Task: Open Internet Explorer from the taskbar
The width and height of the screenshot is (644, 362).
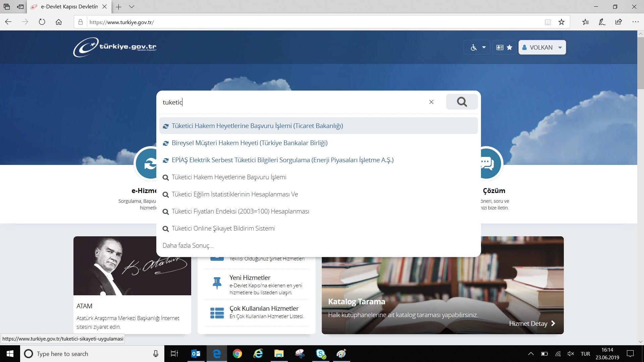Action: (x=258, y=354)
